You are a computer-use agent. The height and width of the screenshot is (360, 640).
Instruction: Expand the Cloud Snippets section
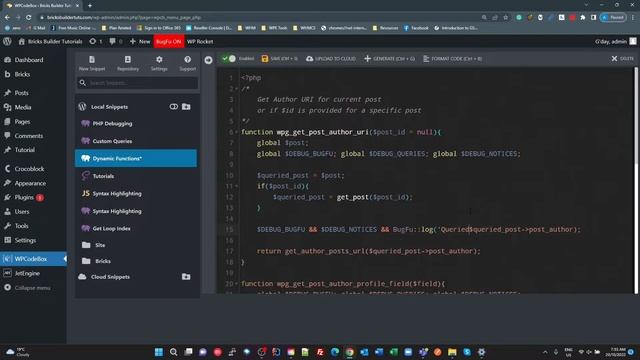110,277
